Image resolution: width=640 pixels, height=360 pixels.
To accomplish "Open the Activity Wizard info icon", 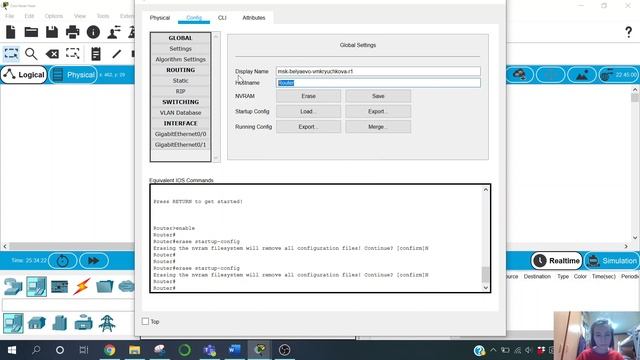I will (93, 32).
